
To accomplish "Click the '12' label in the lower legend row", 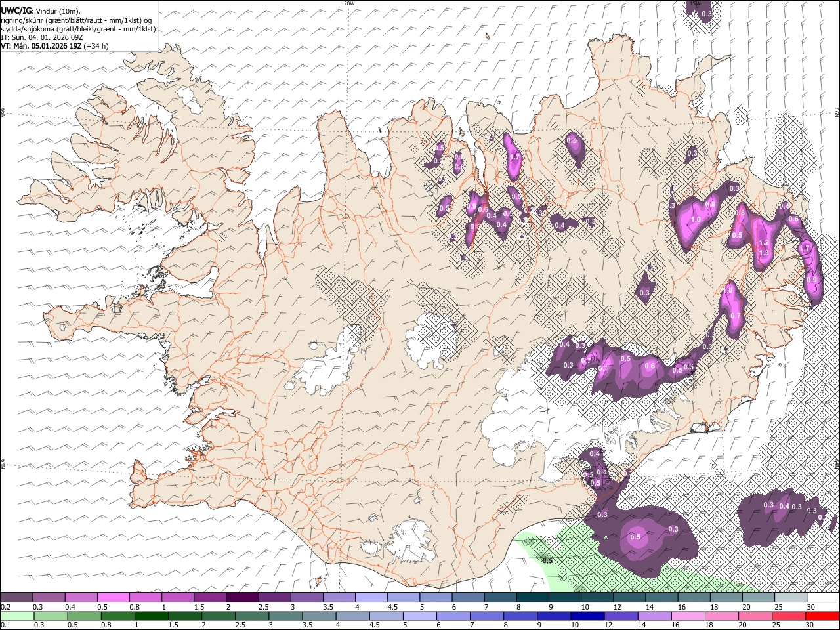I will pyautogui.click(x=608, y=625).
